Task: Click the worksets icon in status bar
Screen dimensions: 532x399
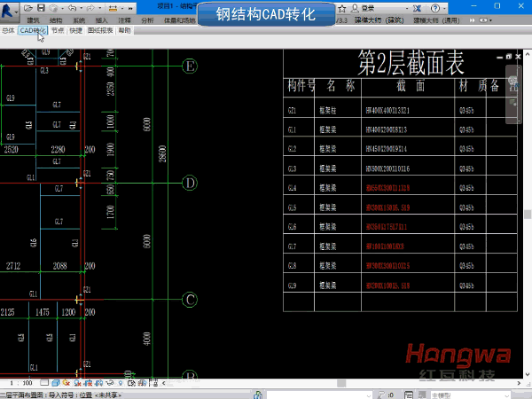Action: [x=258, y=395]
